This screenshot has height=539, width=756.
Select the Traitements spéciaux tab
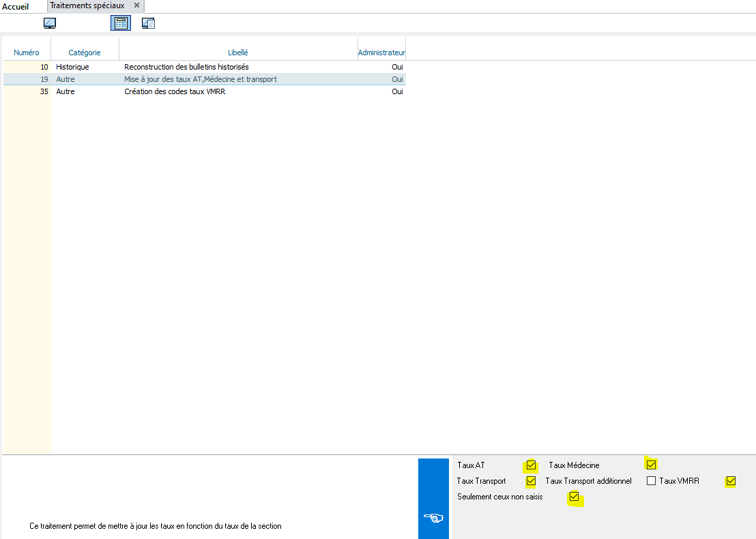coord(87,5)
